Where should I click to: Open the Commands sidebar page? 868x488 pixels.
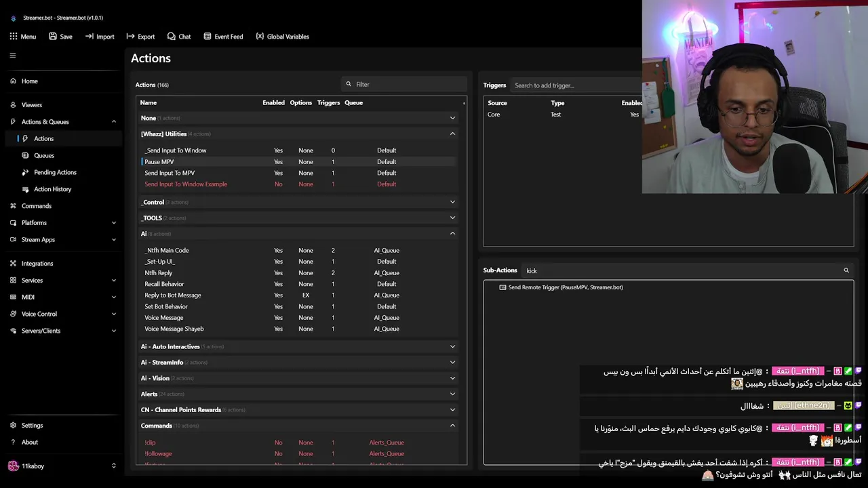tap(62, 206)
